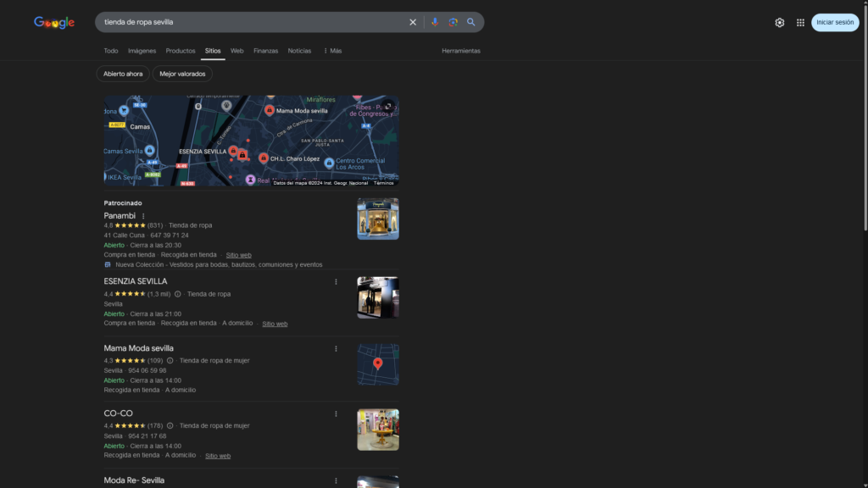Click the magnifier search button

[471, 22]
